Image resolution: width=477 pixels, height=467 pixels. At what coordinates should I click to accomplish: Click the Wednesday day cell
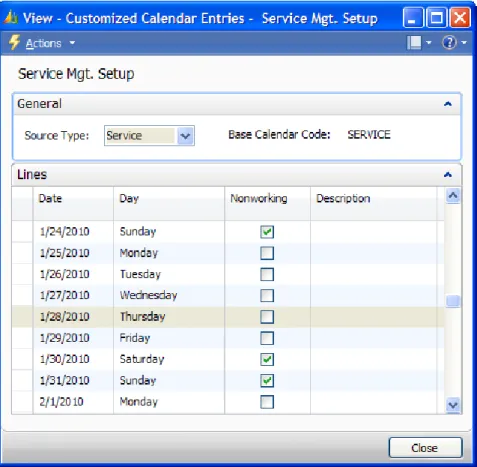tap(169, 295)
